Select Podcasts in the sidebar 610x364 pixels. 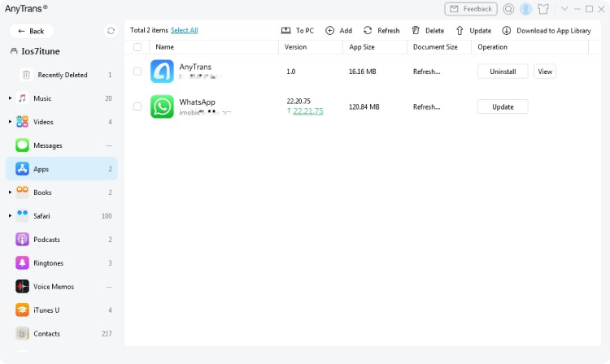(47, 240)
